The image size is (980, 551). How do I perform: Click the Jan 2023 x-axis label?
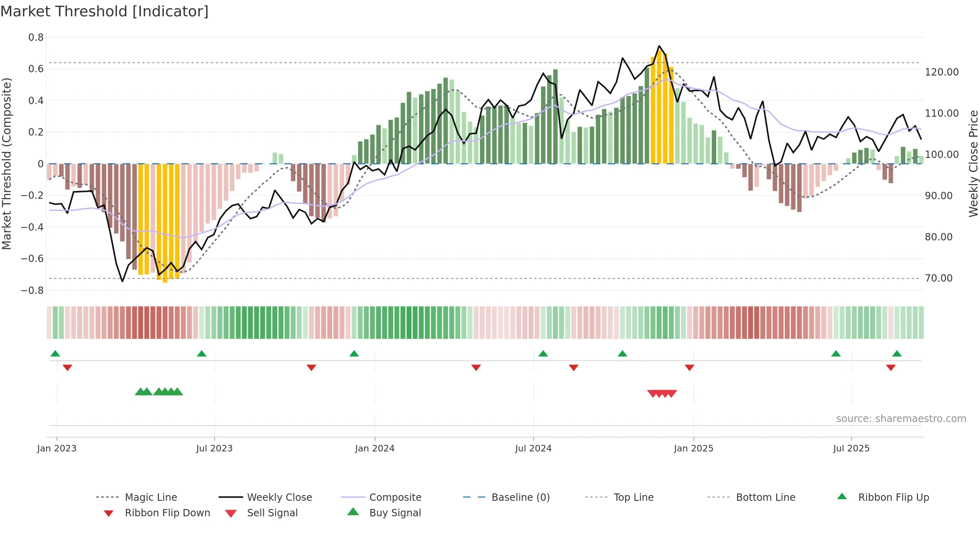coord(57,449)
